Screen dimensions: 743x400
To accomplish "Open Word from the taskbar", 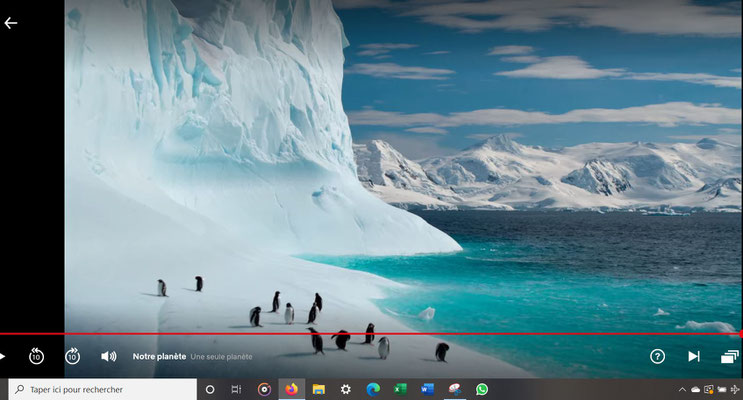I will (x=427, y=390).
